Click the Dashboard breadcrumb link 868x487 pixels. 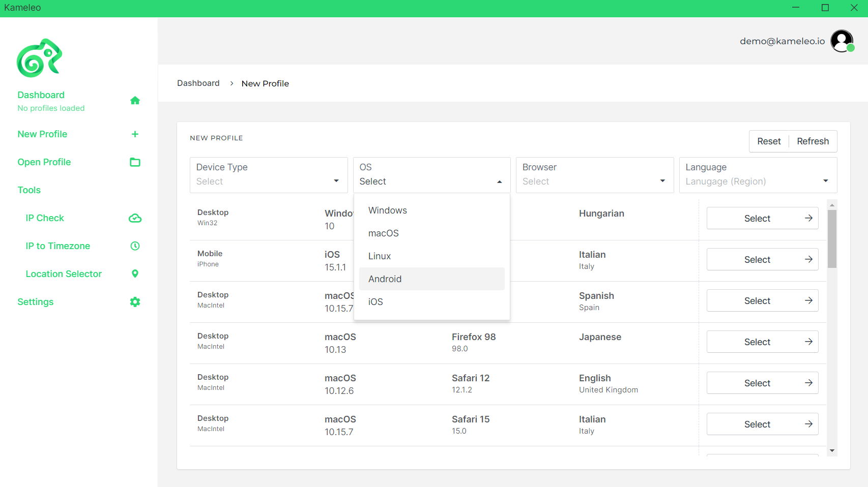[198, 83]
